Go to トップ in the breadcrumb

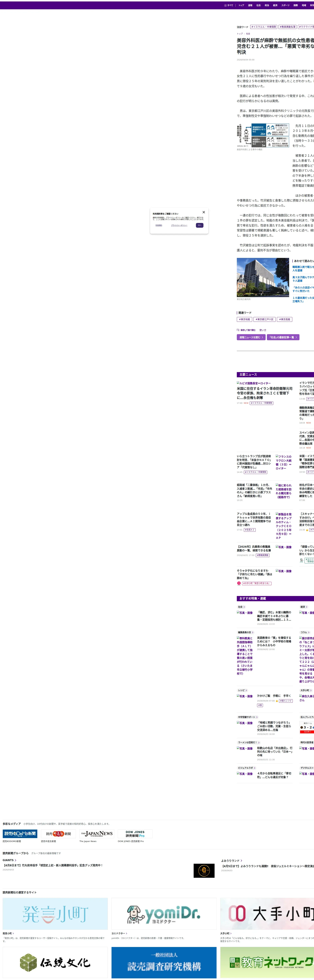[240, 34]
